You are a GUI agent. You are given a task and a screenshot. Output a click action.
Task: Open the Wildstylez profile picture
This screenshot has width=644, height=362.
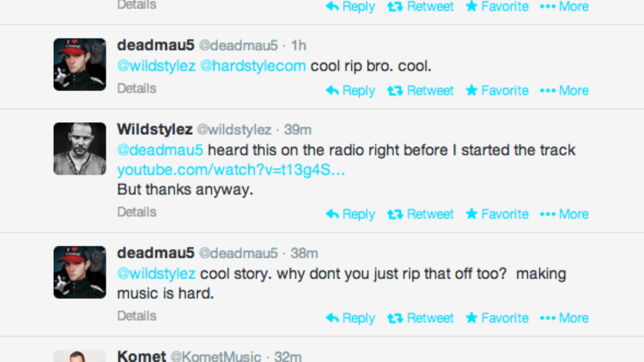(80, 149)
